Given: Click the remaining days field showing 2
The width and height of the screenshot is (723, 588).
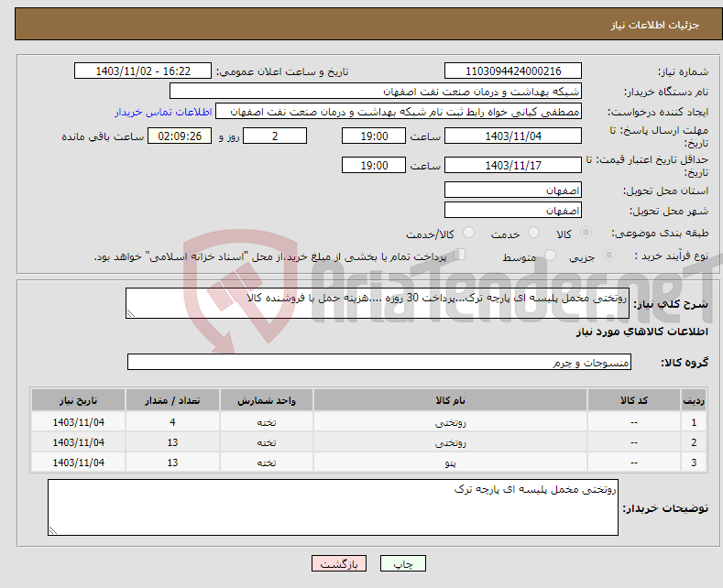Looking at the screenshot, I should (x=275, y=136).
